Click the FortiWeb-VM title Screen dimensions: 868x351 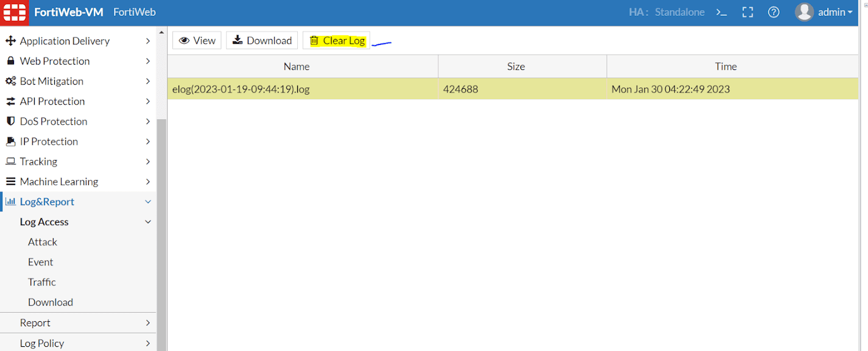coord(69,12)
